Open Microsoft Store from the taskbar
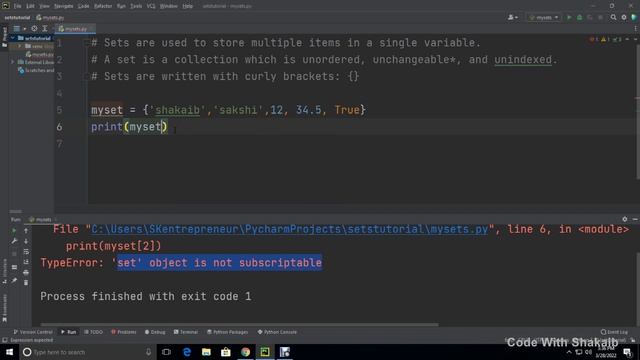 (226, 352)
